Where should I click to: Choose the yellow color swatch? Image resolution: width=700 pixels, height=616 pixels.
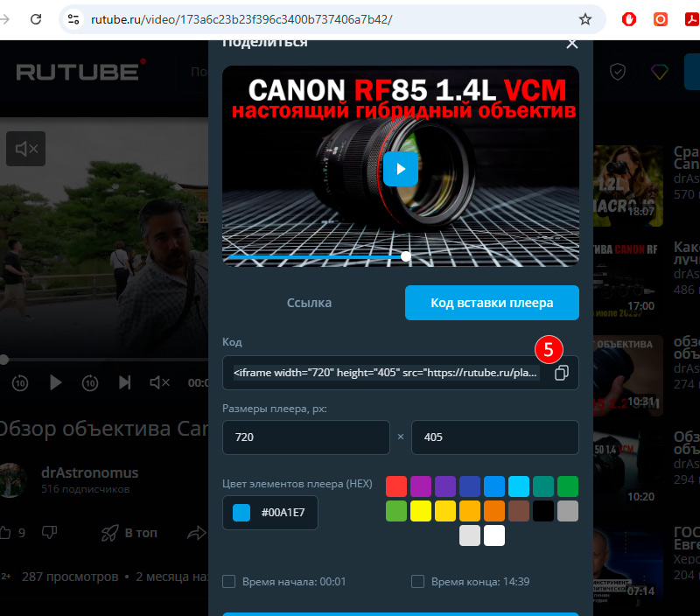tap(421, 511)
